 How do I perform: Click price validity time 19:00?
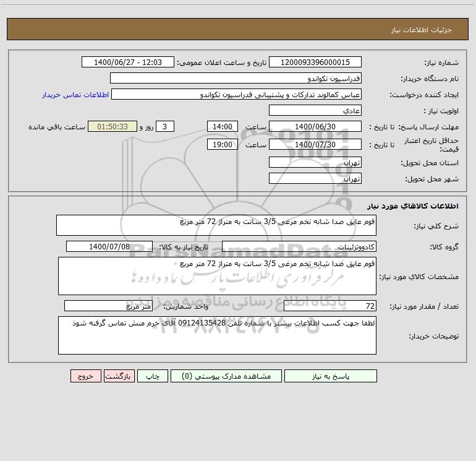pyautogui.click(x=222, y=144)
